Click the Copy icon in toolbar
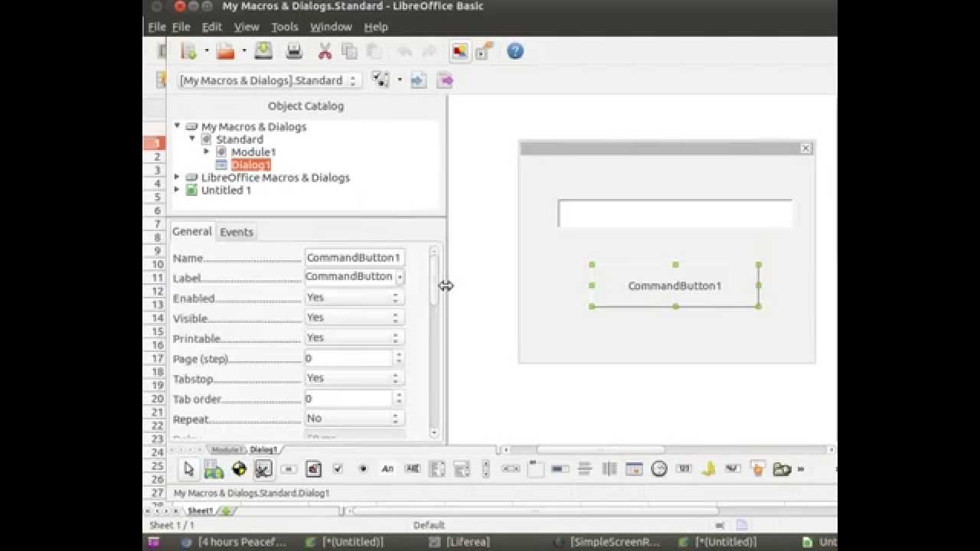This screenshot has height=551, width=980. pyautogui.click(x=349, y=51)
